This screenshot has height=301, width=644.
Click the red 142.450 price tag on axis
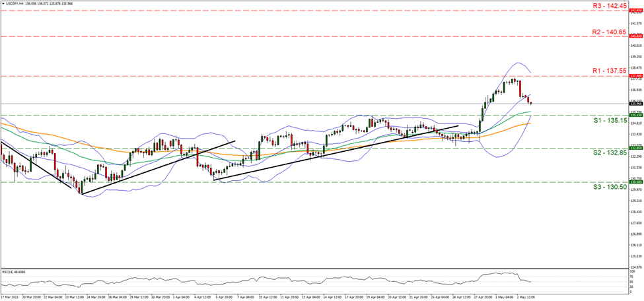pos(636,11)
